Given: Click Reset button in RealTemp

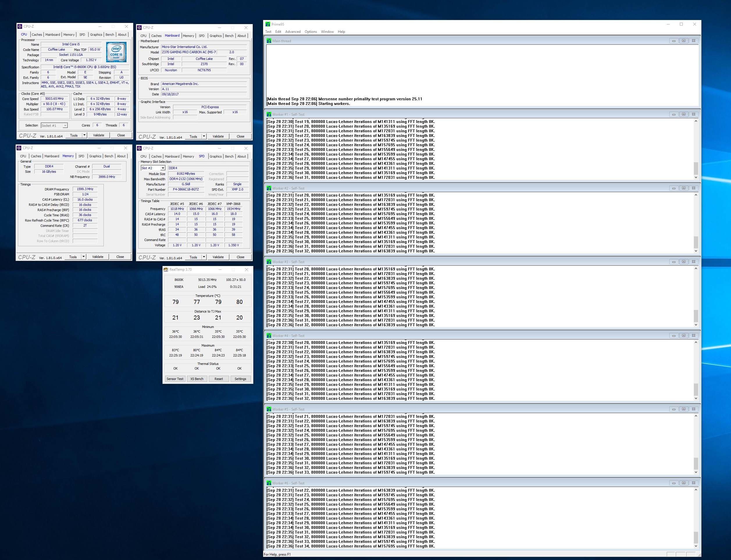Looking at the screenshot, I should tap(219, 379).
